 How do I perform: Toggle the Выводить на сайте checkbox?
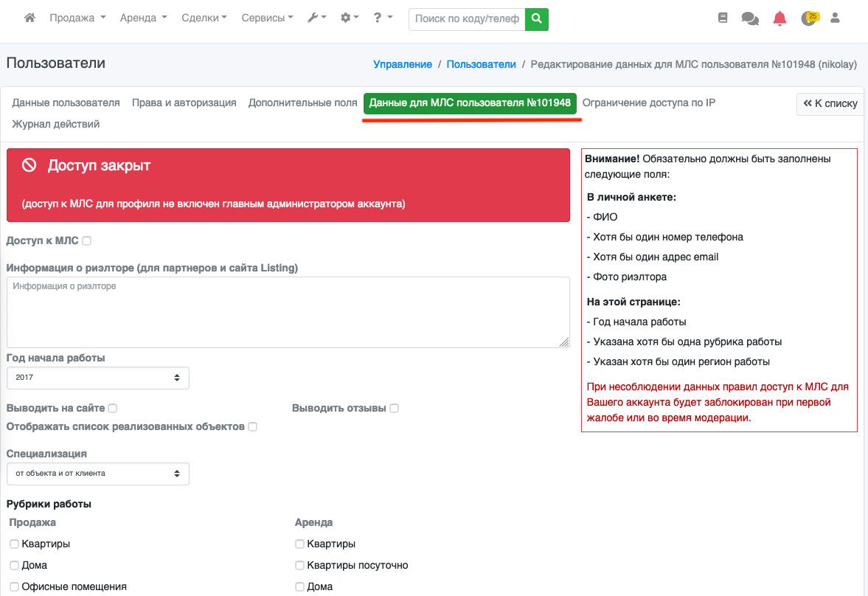(x=113, y=408)
